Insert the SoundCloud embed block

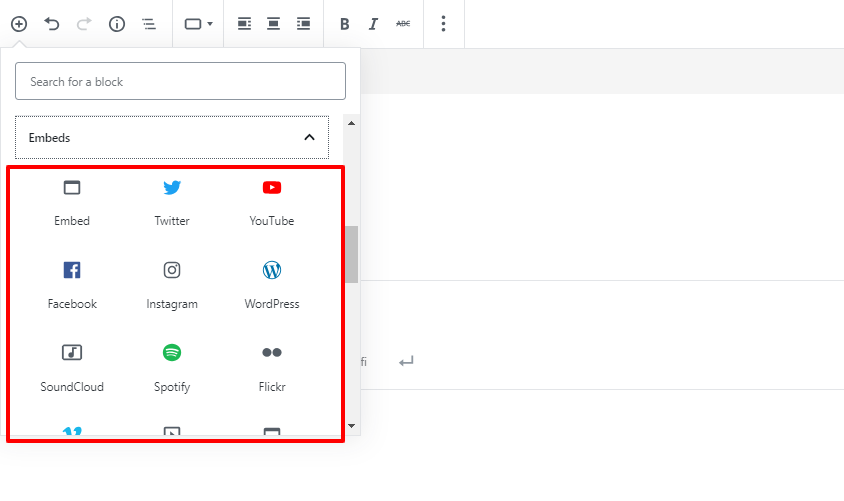pos(72,369)
